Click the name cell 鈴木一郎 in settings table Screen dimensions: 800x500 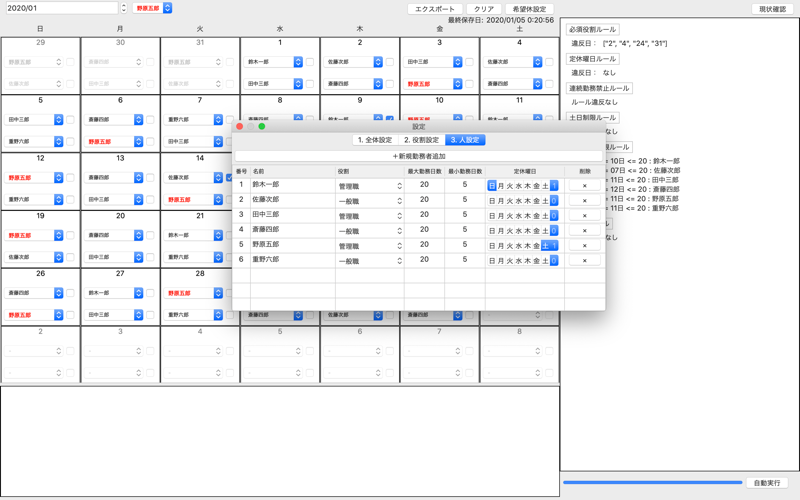click(x=293, y=184)
